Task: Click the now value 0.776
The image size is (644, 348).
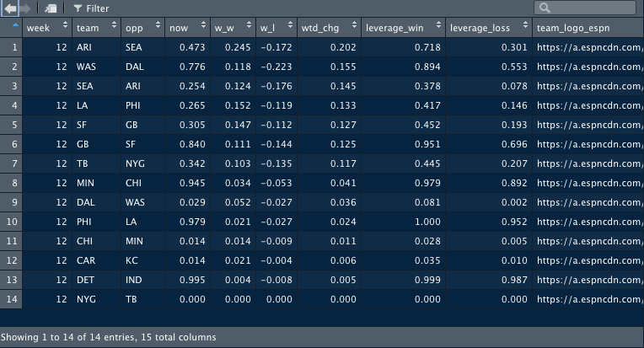Action: pyautogui.click(x=192, y=67)
